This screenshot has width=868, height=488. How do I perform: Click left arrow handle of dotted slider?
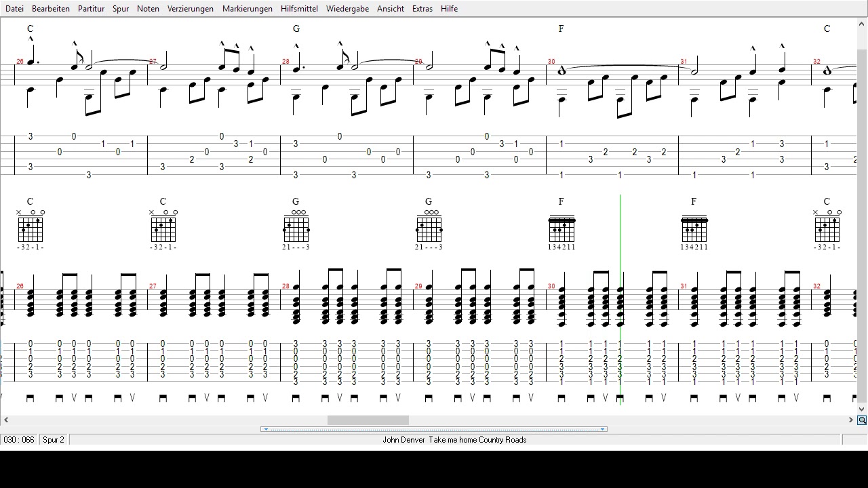(x=266, y=429)
